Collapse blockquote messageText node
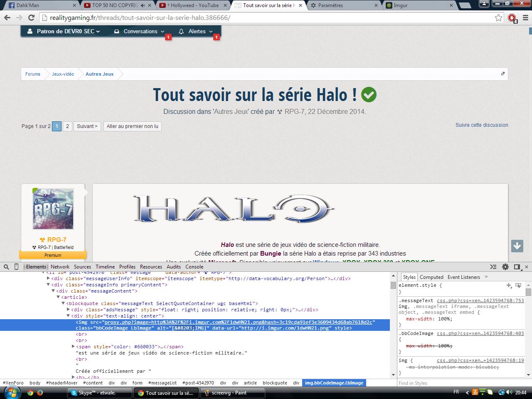 (64, 303)
